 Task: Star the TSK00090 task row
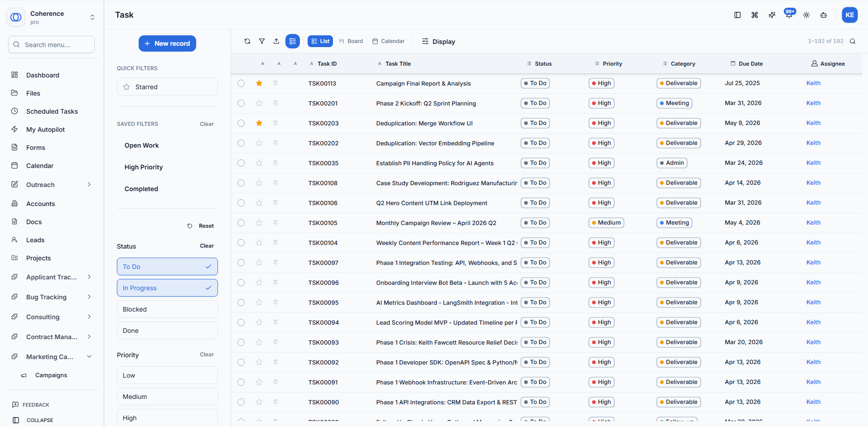point(259,402)
